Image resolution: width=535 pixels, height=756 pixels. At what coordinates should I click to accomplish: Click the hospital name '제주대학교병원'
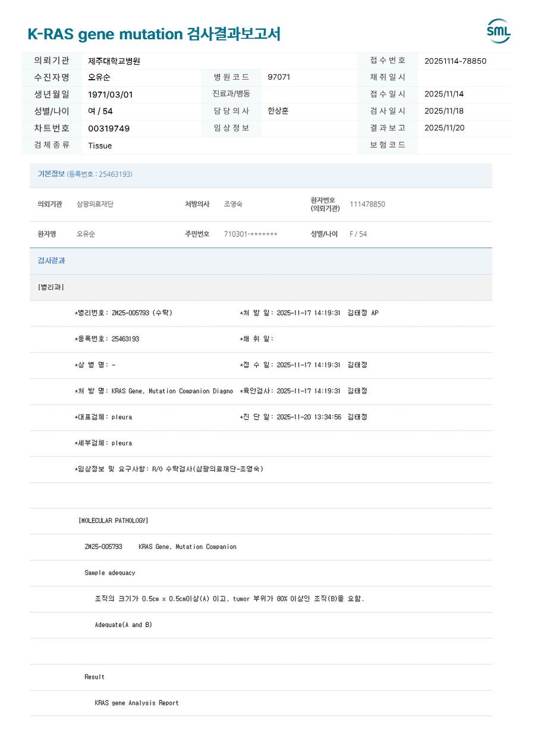[x=114, y=61]
